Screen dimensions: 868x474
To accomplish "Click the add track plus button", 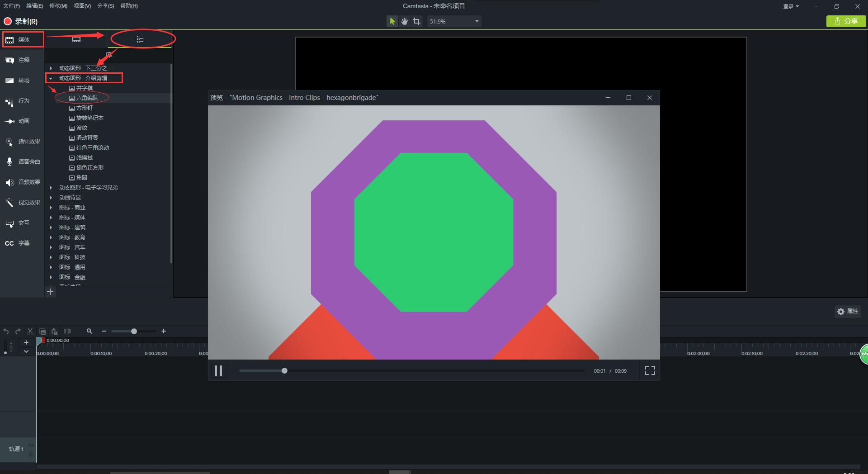I will pos(26,342).
